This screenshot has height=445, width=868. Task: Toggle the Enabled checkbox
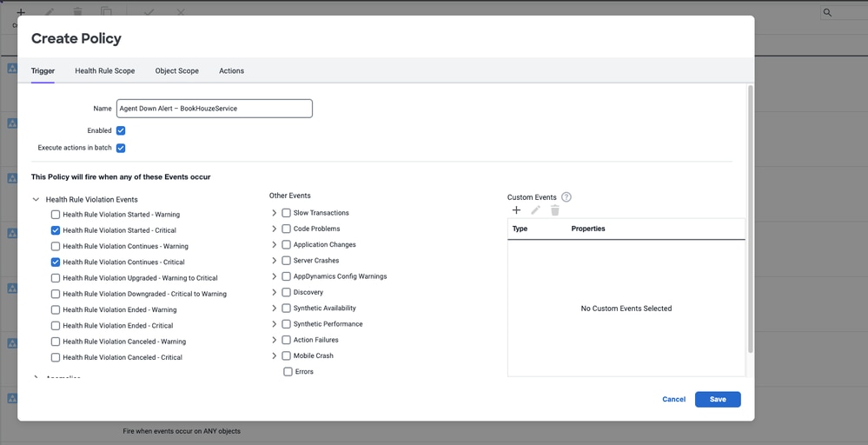coord(121,130)
